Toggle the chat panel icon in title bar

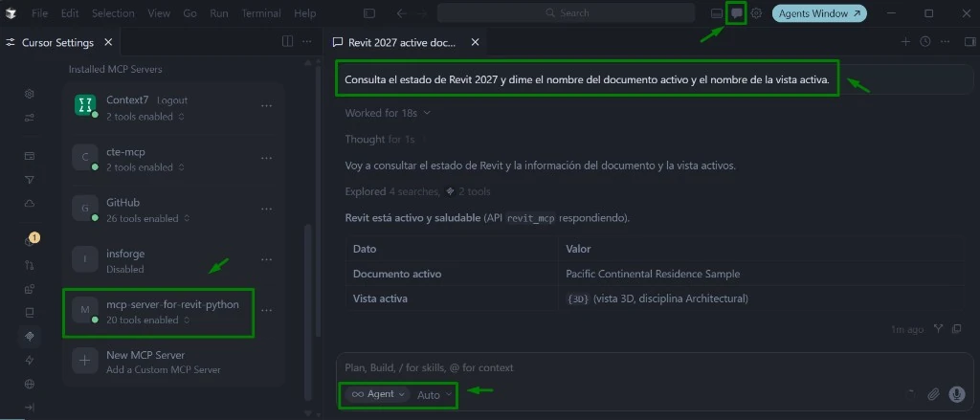point(737,13)
